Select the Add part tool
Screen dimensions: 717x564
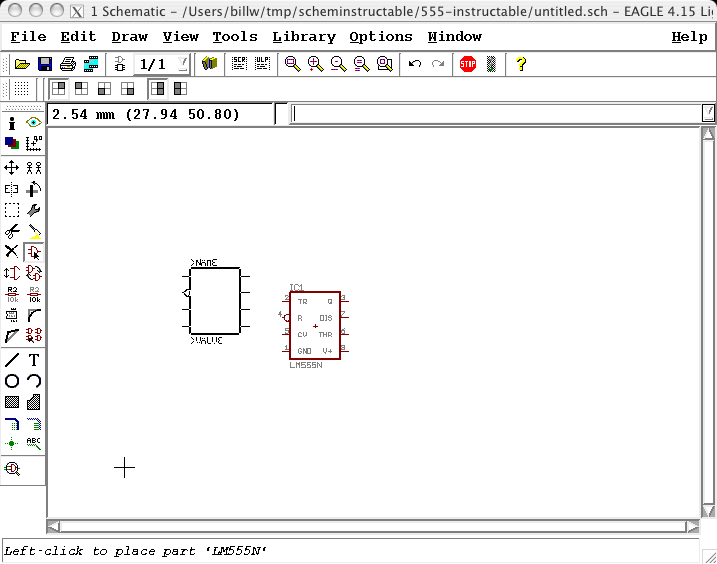(x=34, y=252)
